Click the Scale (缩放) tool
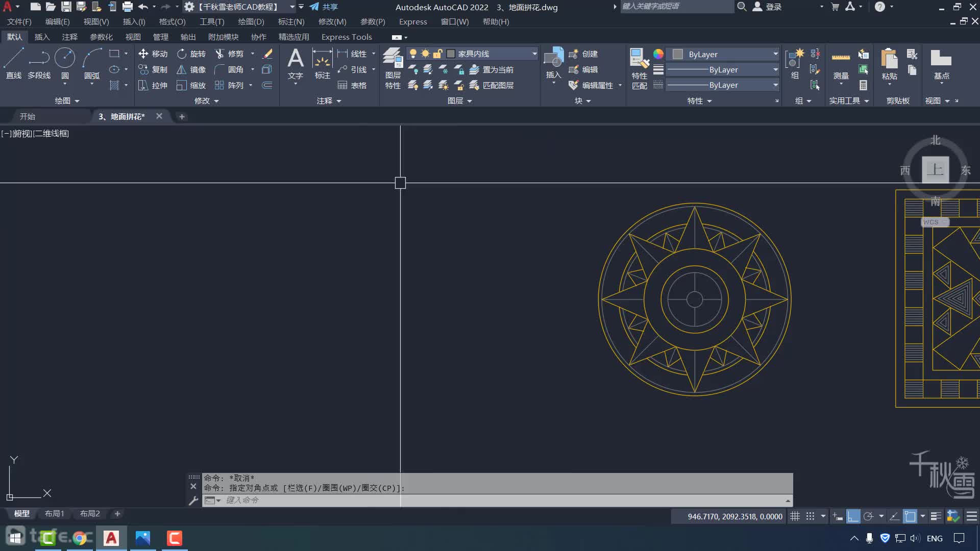The height and width of the screenshot is (551, 980). (191, 85)
